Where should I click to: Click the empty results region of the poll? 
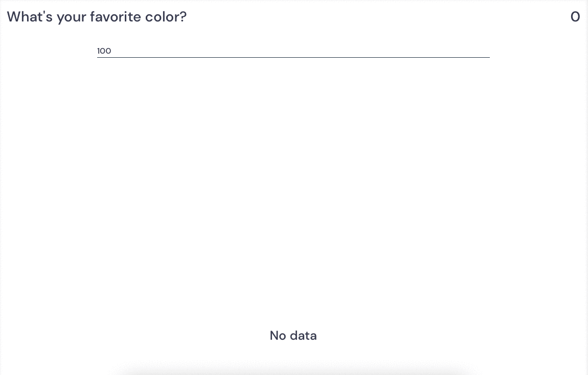tap(293, 204)
